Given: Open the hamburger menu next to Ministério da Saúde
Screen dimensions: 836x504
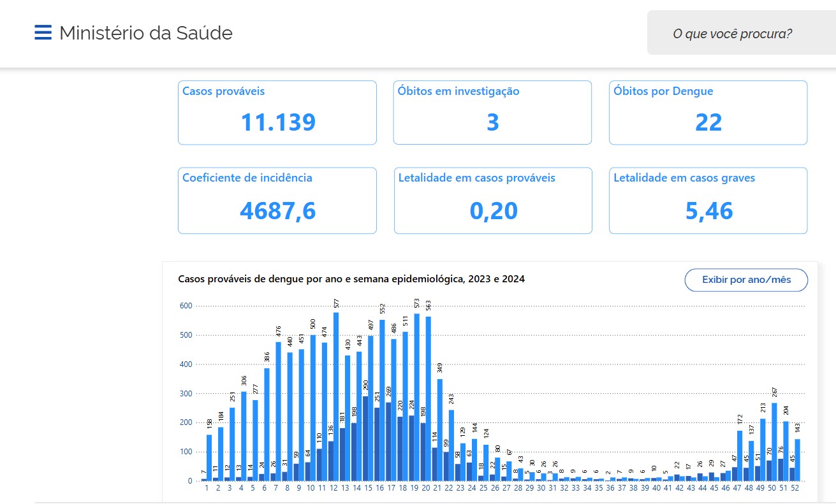Looking at the screenshot, I should click(43, 32).
